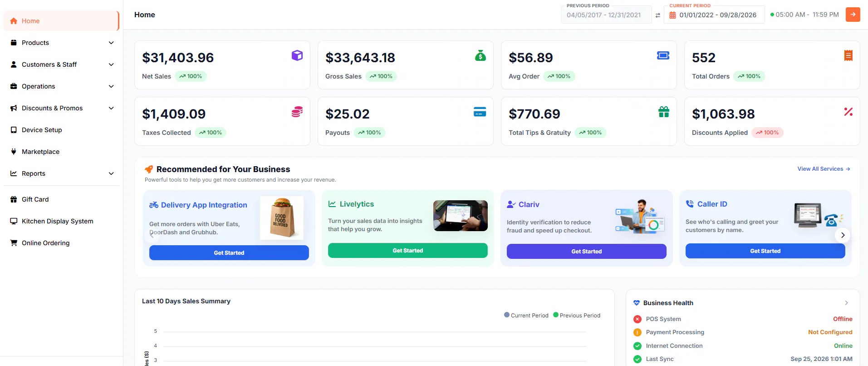Click the orange arrow apply button
Image resolution: width=868 pixels, height=366 pixels.
(x=853, y=15)
